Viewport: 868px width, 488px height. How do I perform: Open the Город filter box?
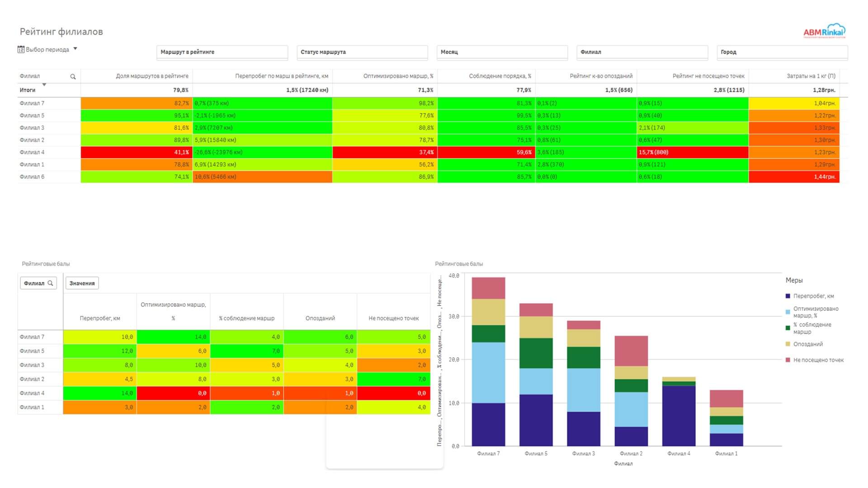point(782,52)
